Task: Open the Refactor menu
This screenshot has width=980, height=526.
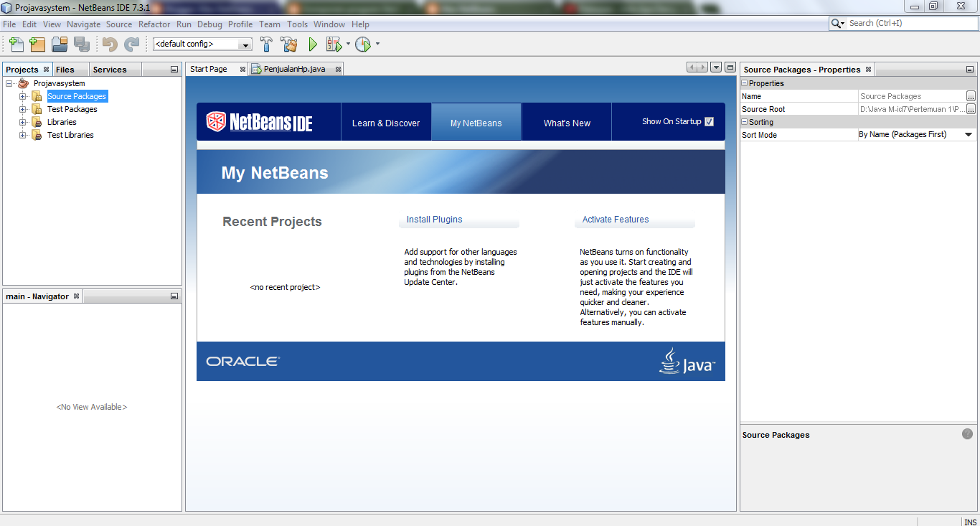Action: (x=154, y=24)
